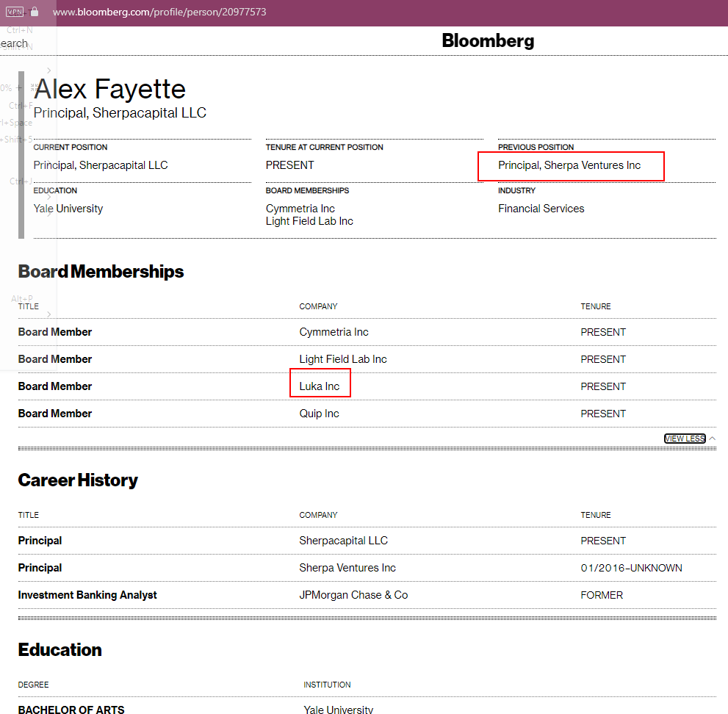This screenshot has width=728, height=714.
Task: Click the PRESENT tenure for Luka Inc
Action: coord(603,386)
